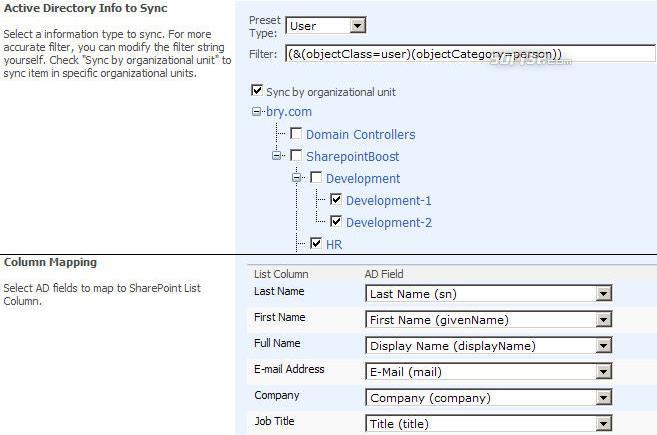Expand the Full Name mapping dropdown

coord(489,346)
